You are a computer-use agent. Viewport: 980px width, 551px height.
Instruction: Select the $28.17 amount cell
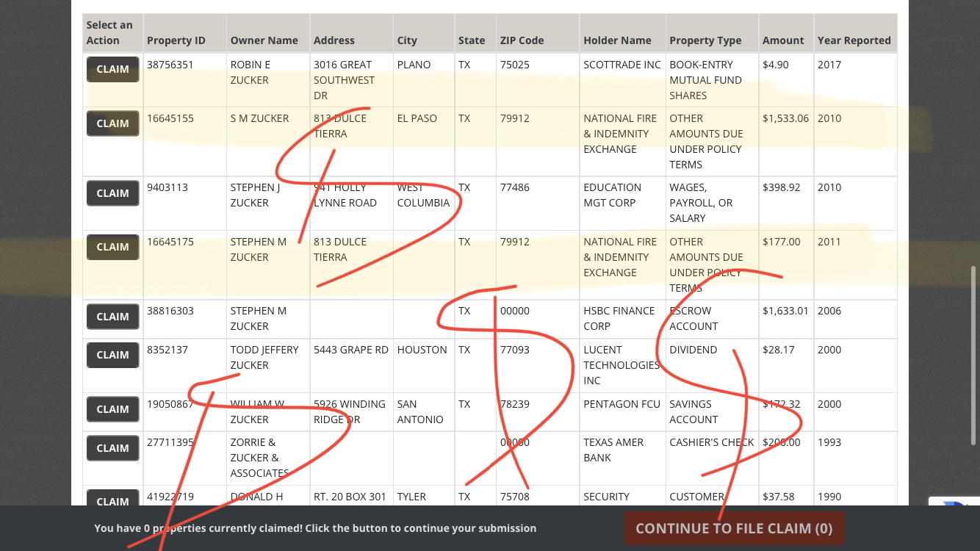tap(779, 350)
